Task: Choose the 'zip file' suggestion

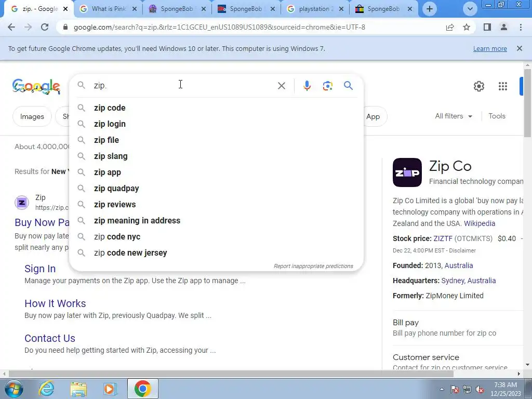Action: tap(216, 140)
